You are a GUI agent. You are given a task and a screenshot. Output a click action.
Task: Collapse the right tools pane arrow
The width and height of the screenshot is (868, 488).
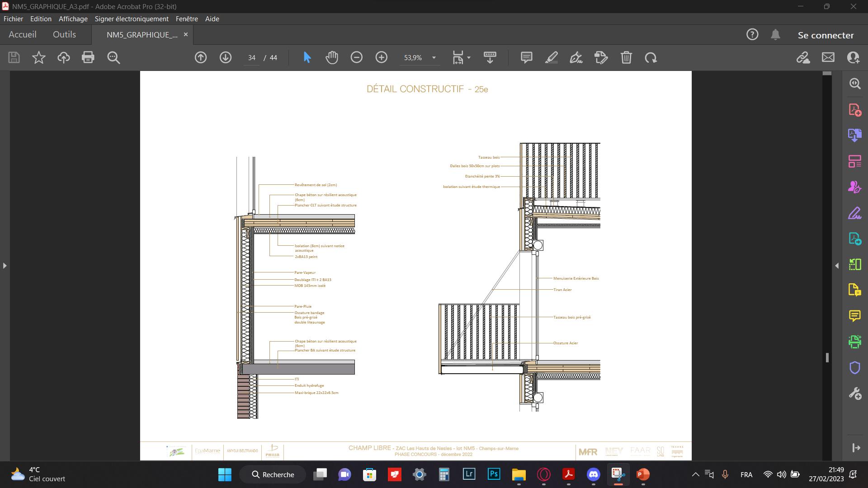[837, 266]
